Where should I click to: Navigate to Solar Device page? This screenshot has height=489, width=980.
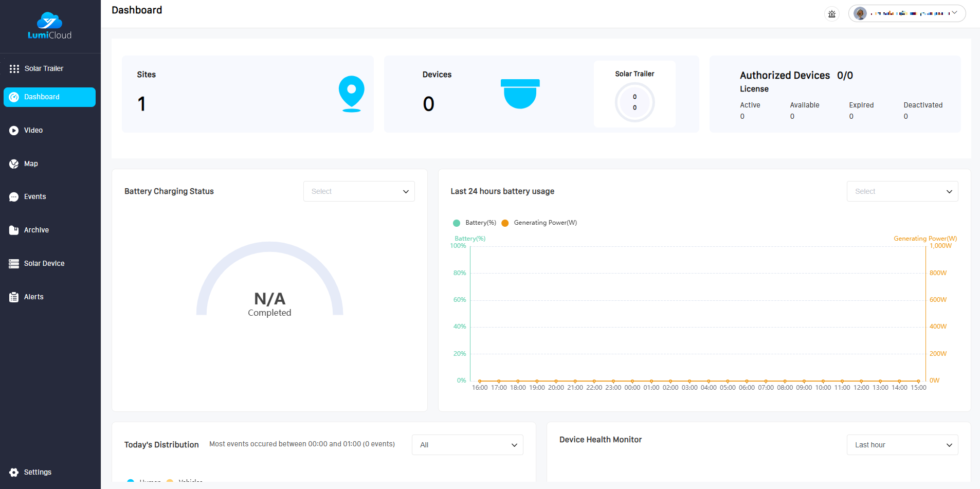[x=44, y=264]
